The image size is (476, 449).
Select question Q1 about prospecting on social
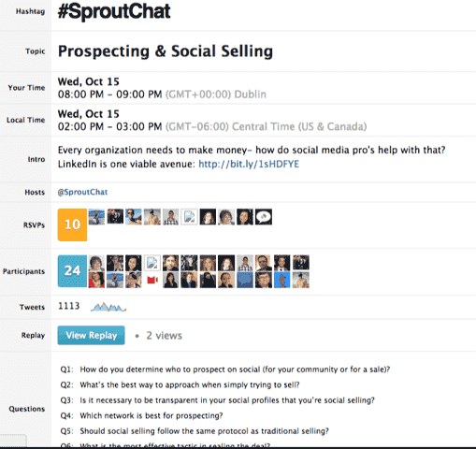pos(225,369)
